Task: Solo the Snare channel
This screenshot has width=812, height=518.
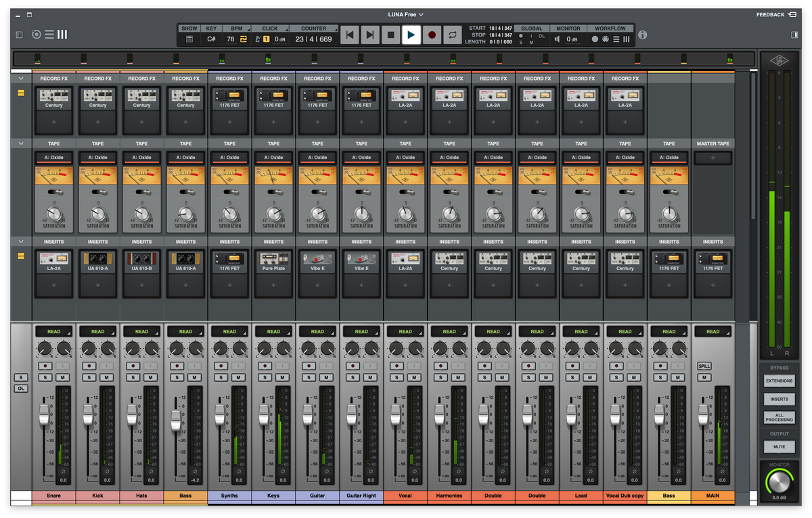Action: pyautogui.click(x=45, y=377)
